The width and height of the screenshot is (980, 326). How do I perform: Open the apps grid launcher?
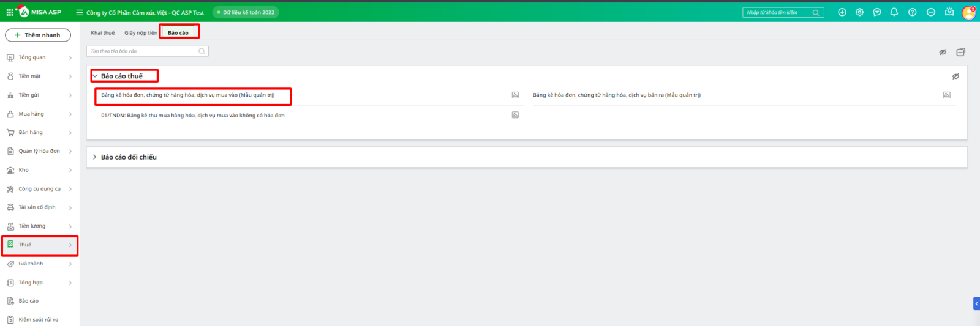click(10, 12)
